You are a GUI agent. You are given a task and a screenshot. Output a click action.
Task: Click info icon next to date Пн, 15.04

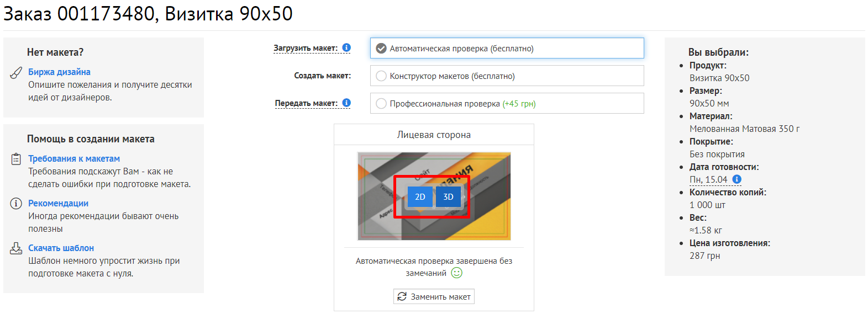(x=737, y=179)
